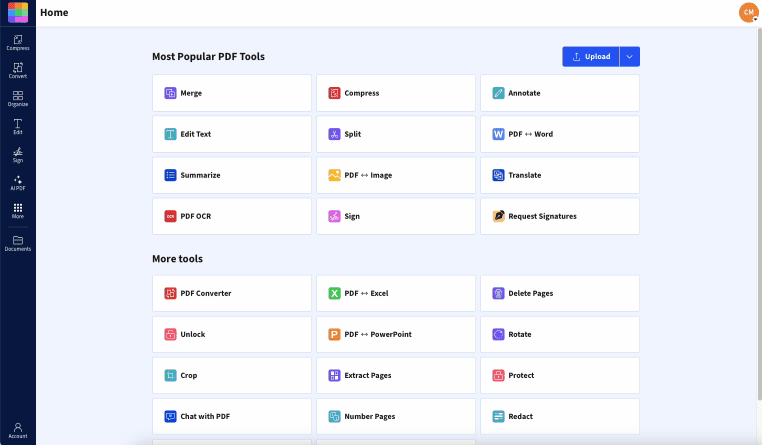762x445 pixels.
Task: Open the Merge tool label
Action: 191,93
